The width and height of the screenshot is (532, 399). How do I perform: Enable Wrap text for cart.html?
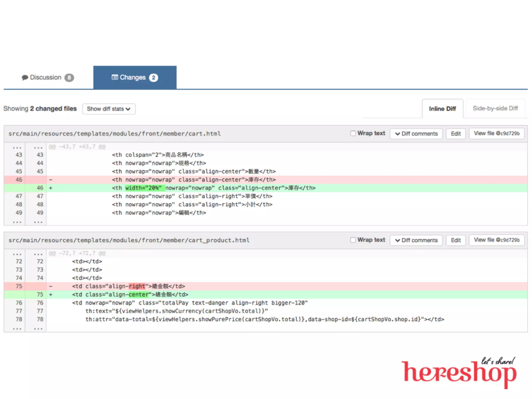click(x=353, y=133)
